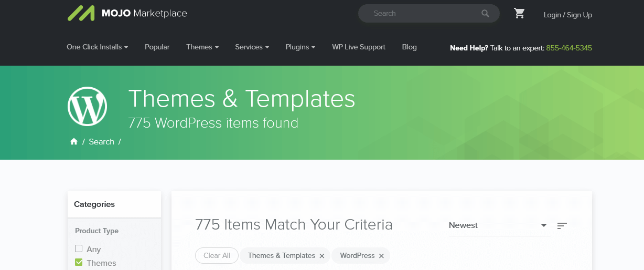Click the Clear All button
This screenshot has width=644, height=270.
pos(217,256)
